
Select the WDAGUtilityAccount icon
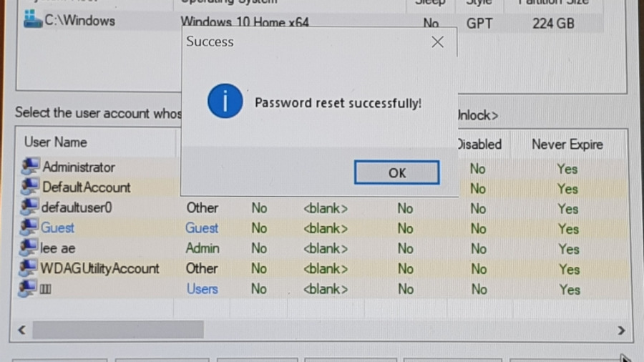point(29,268)
